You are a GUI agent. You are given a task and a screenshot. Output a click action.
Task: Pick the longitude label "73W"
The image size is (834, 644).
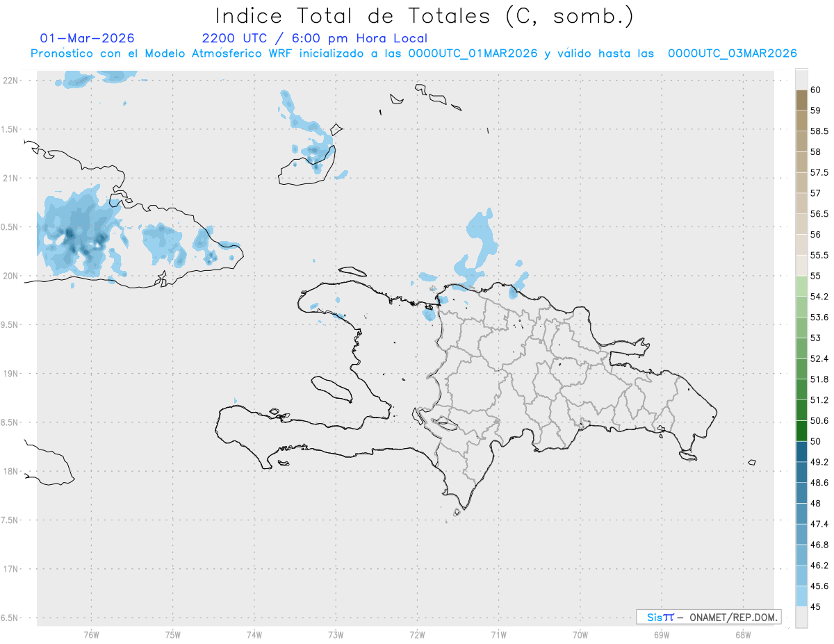click(x=336, y=635)
